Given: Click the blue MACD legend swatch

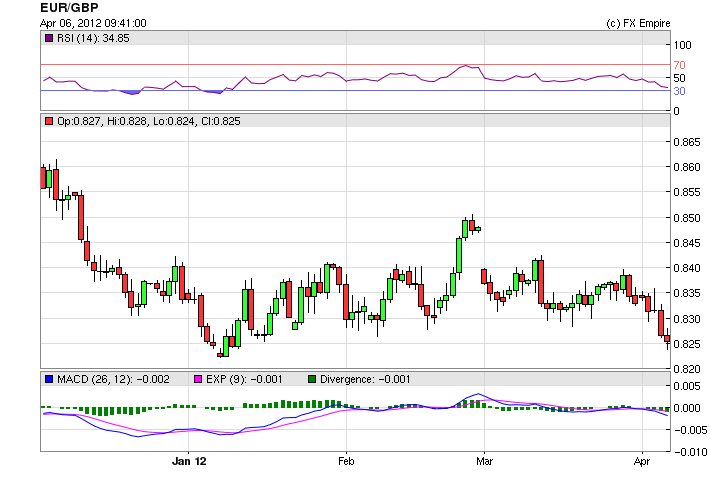Looking at the screenshot, I should click(49, 379).
